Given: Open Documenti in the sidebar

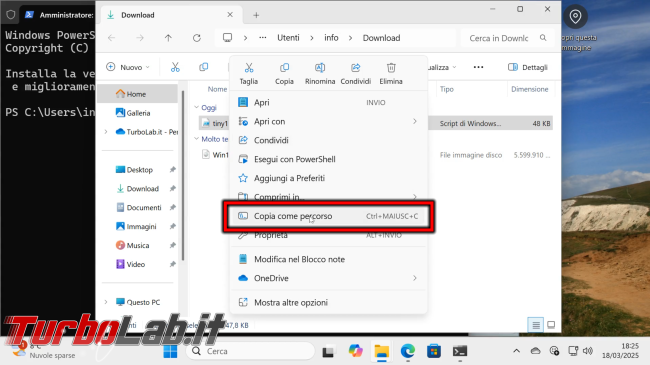Looking at the screenshot, I should coord(140,207).
